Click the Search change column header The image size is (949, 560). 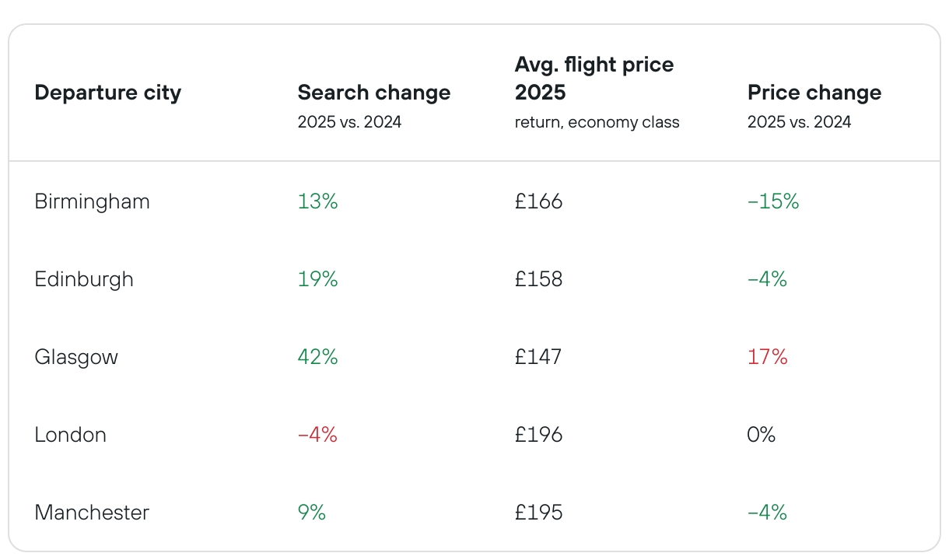tap(374, 93)
